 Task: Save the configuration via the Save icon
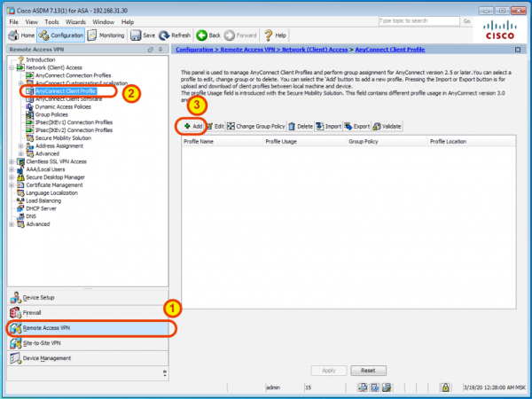click(143, 35)
